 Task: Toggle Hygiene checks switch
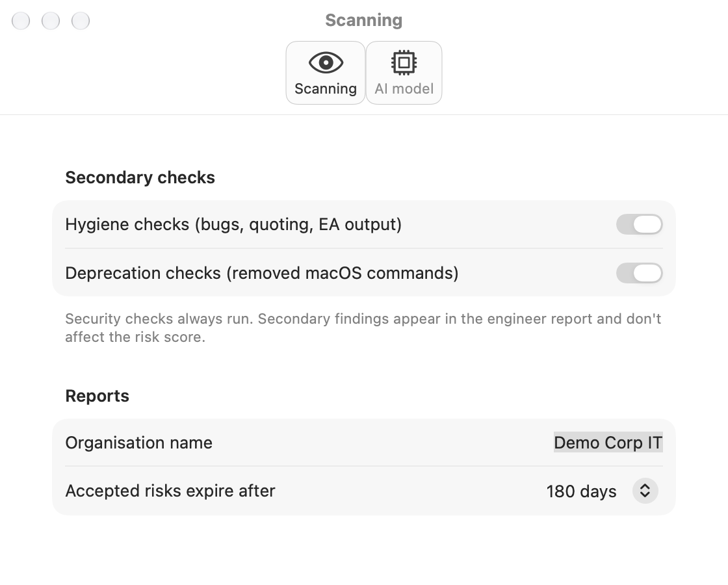[640, 225]
